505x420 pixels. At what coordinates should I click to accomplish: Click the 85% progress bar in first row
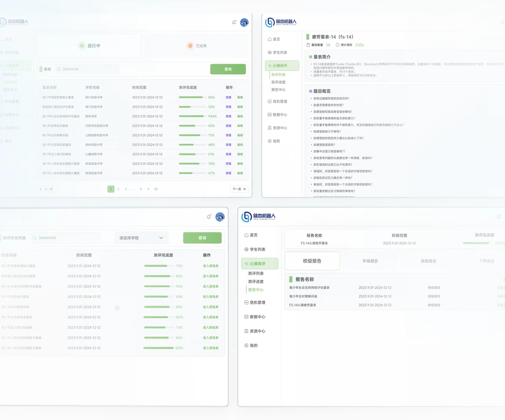point(192,97)
